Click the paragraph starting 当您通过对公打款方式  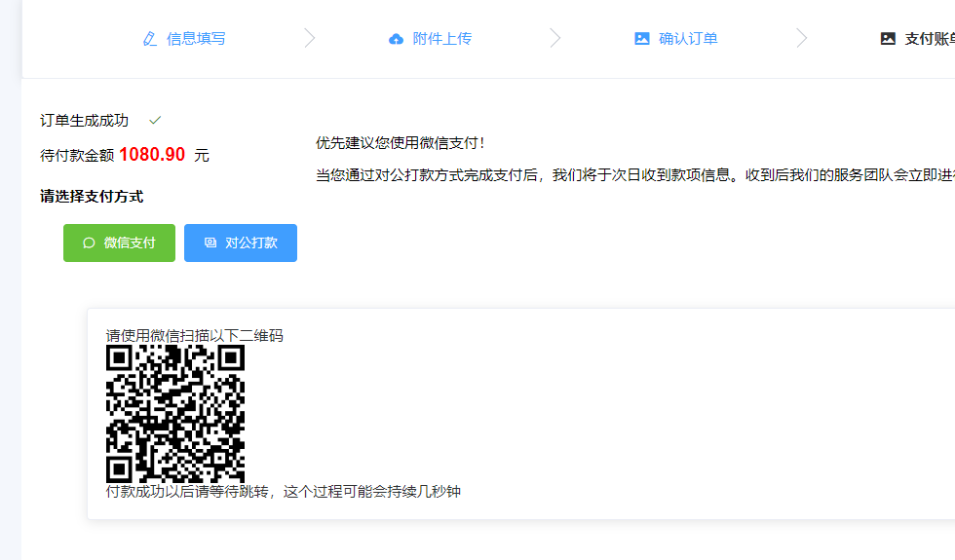click(635, 175)
